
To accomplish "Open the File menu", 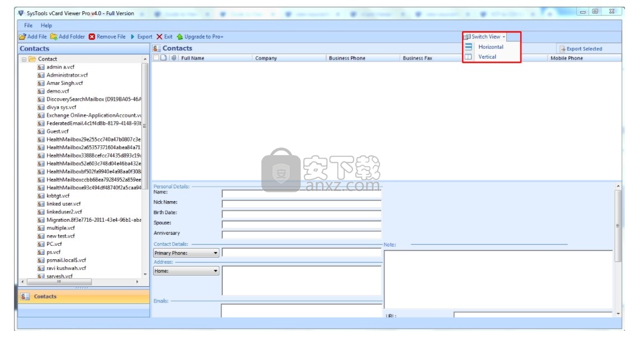I will [x=29, y=25].
